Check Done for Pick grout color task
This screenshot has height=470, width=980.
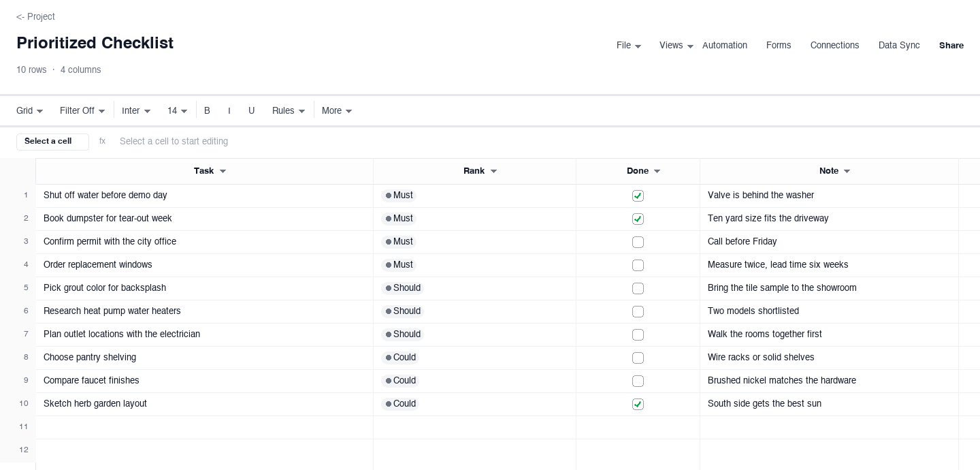638,288
